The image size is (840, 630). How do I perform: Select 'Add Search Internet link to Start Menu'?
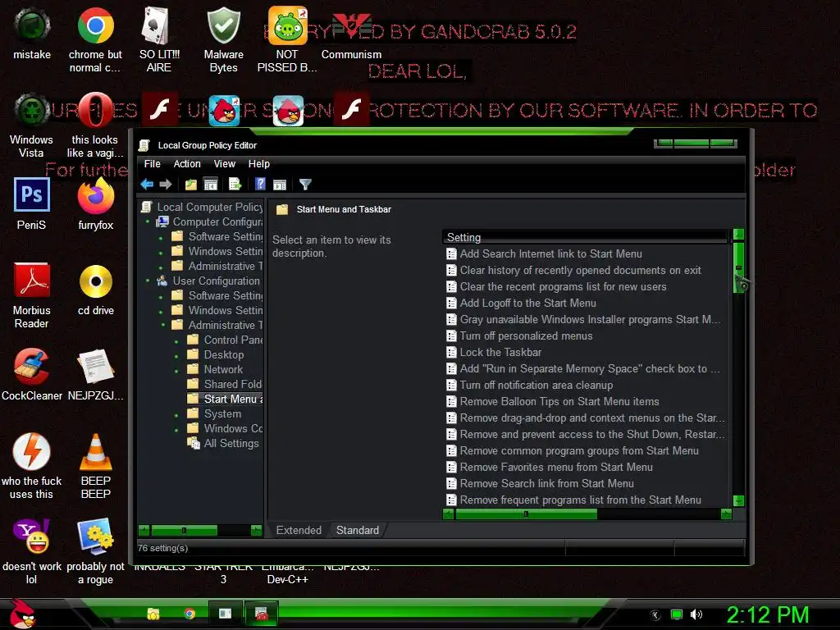tap(550, 254)
